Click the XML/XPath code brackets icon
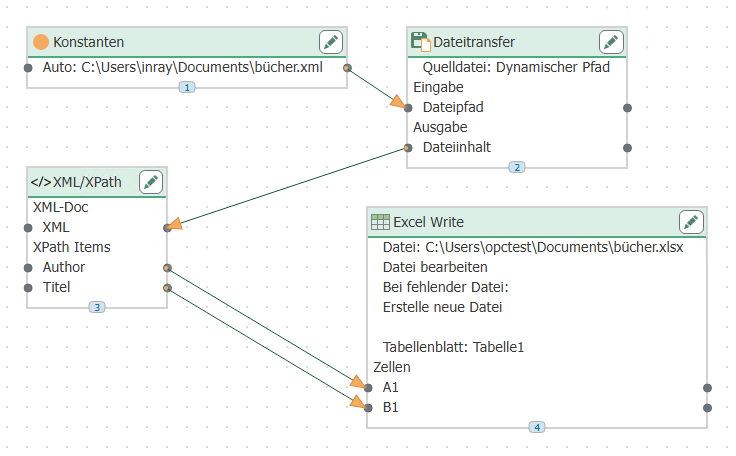The width and height of the screenshot is (736, 456). coord(41,182)
